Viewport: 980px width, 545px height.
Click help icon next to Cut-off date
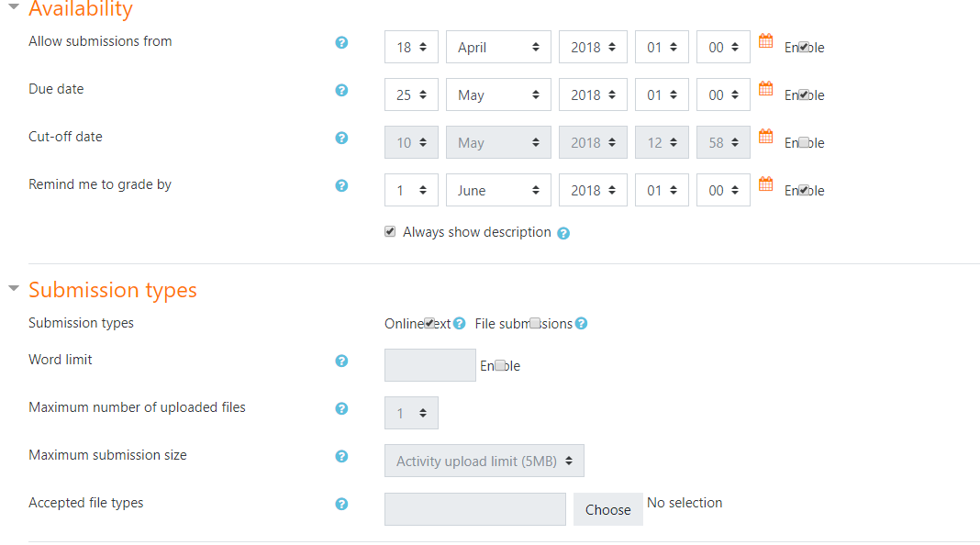pos(341,139)
